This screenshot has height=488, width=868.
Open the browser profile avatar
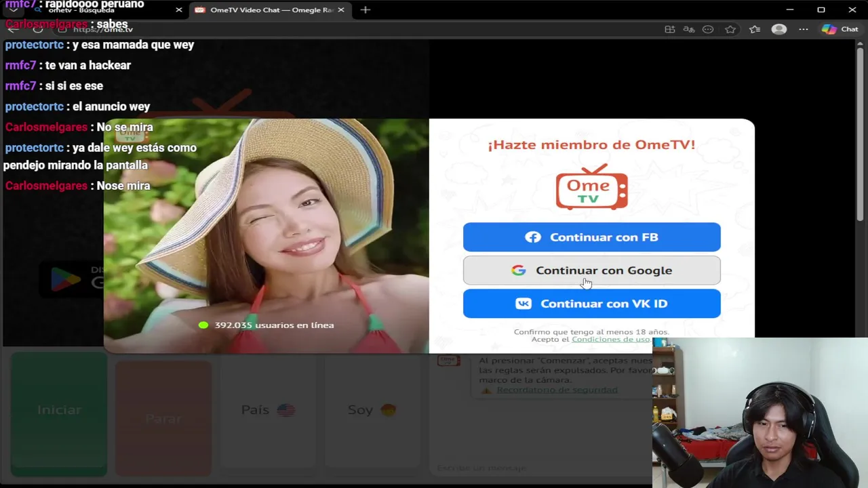[779, 29]
